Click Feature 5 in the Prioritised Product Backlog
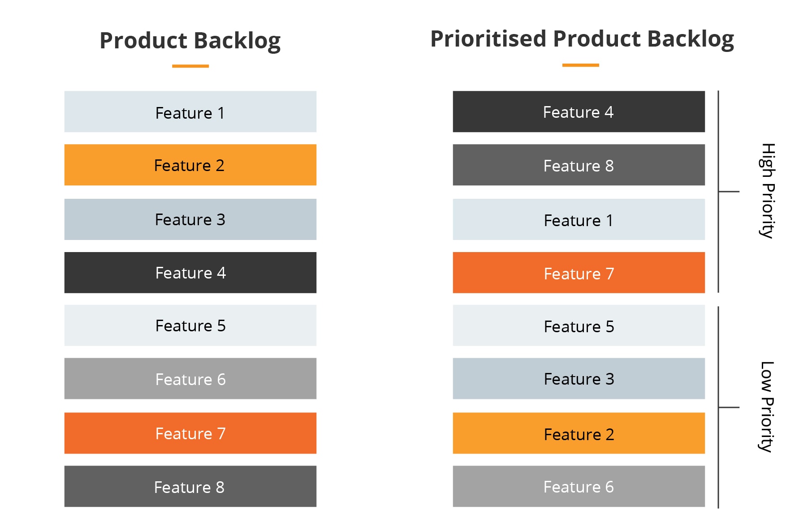Screen dimensions: 812x531 click(x=579, y=325)
